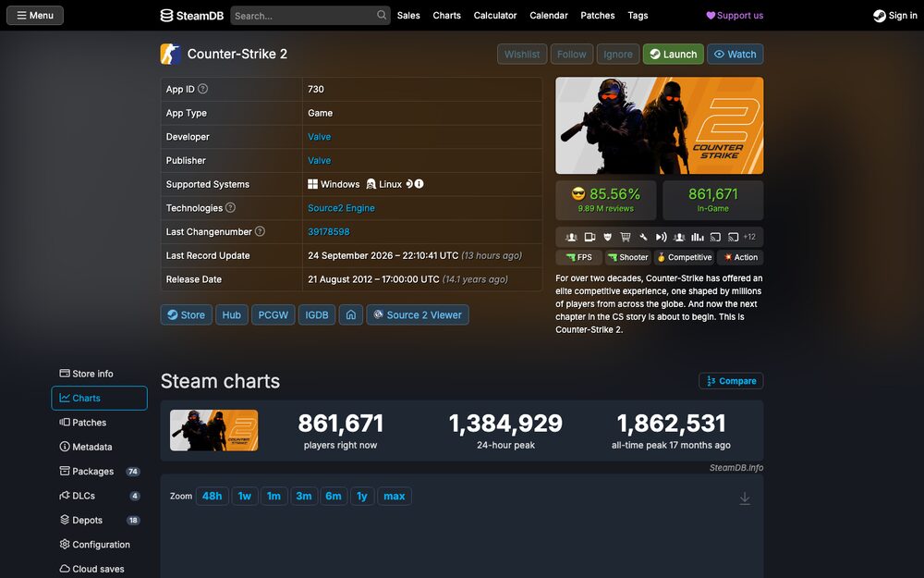Toggle the Watch eye button
The height and width of the screenshot is (578, 924).
(735, 55)
